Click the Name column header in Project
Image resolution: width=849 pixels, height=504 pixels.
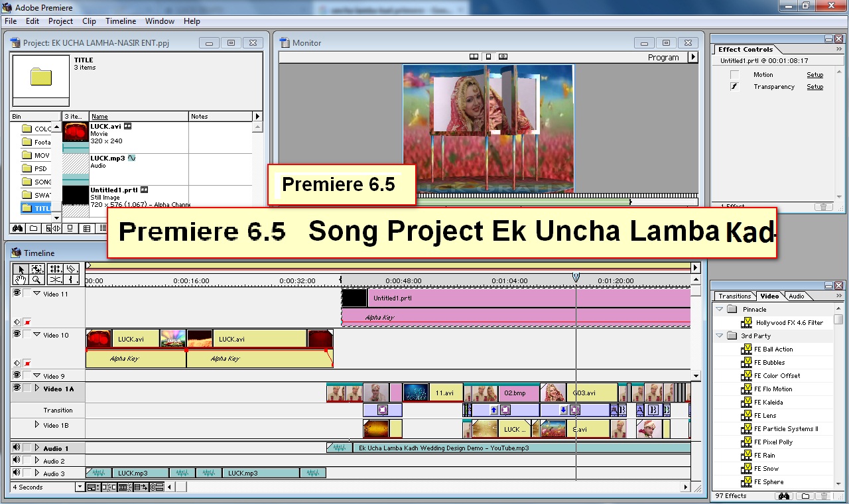pos(139,116)
